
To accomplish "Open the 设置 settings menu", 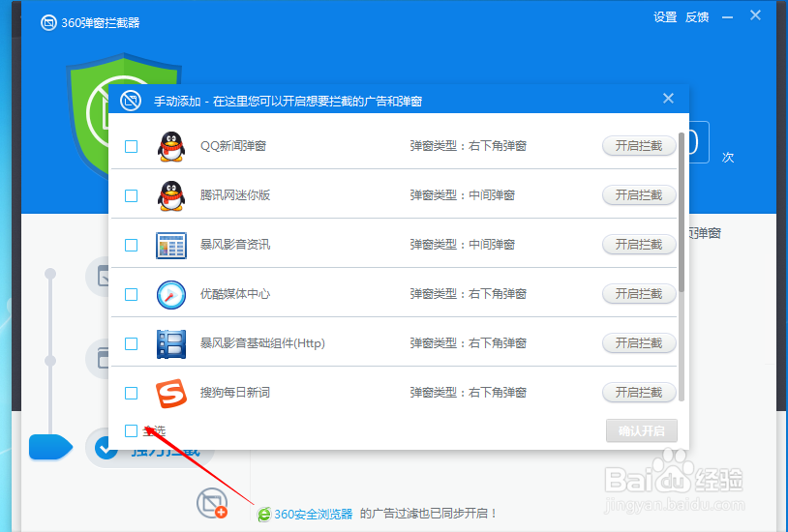I will [665, 17].
